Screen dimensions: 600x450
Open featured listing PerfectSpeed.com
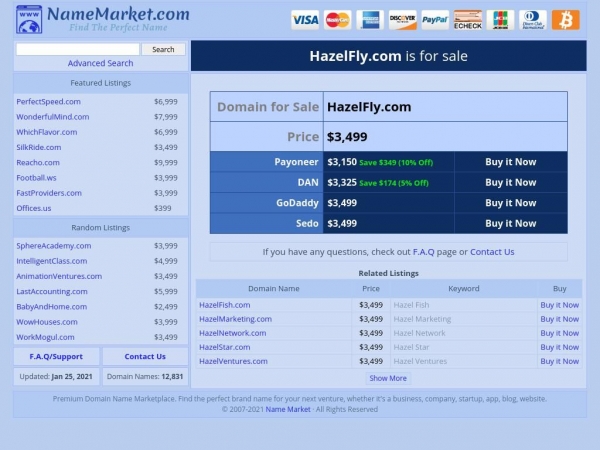click(x=49, y=101)
